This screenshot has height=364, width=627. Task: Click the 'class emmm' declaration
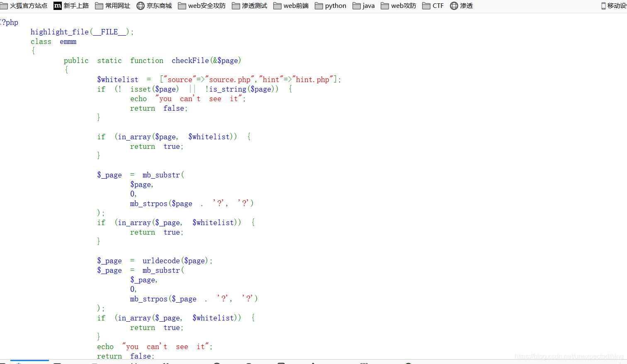click(53, 41)
